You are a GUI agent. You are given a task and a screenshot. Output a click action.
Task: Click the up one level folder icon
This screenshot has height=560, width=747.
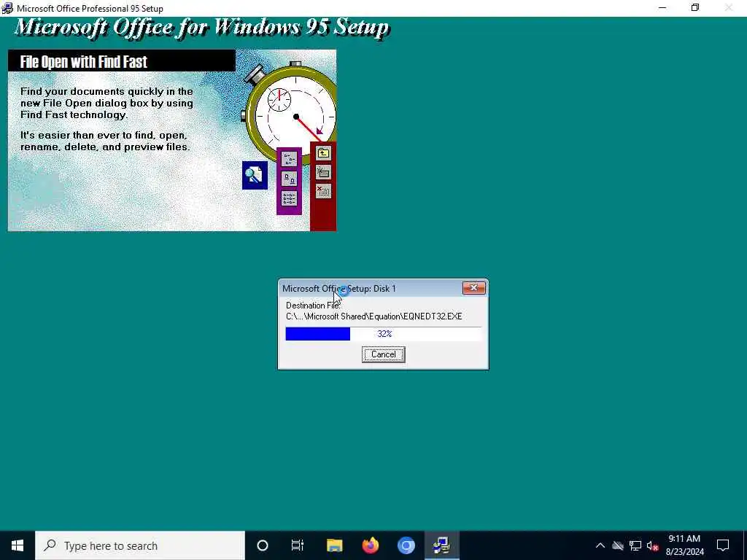coord(323,153)
